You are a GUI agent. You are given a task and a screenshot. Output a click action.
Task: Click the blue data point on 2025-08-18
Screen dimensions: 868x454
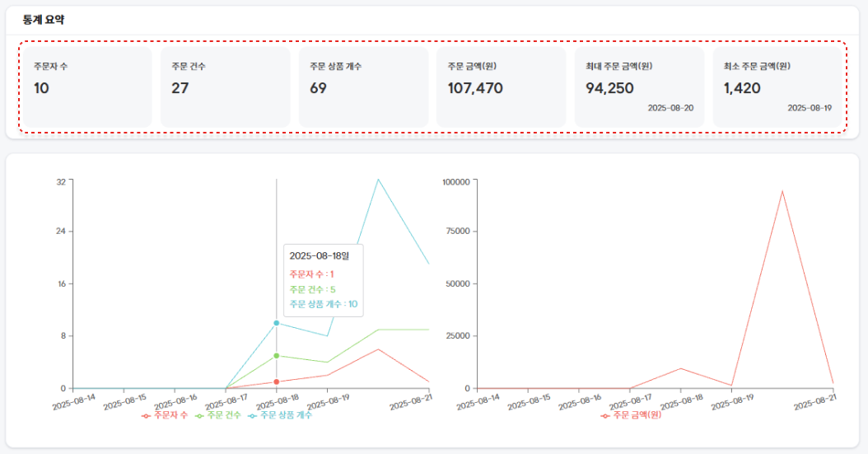(x=277, y=323)
